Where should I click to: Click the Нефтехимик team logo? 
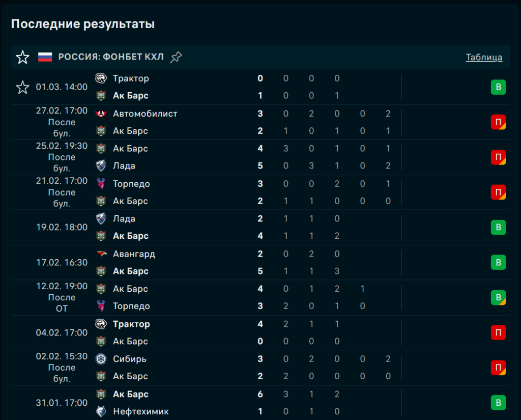click(101, 411)
